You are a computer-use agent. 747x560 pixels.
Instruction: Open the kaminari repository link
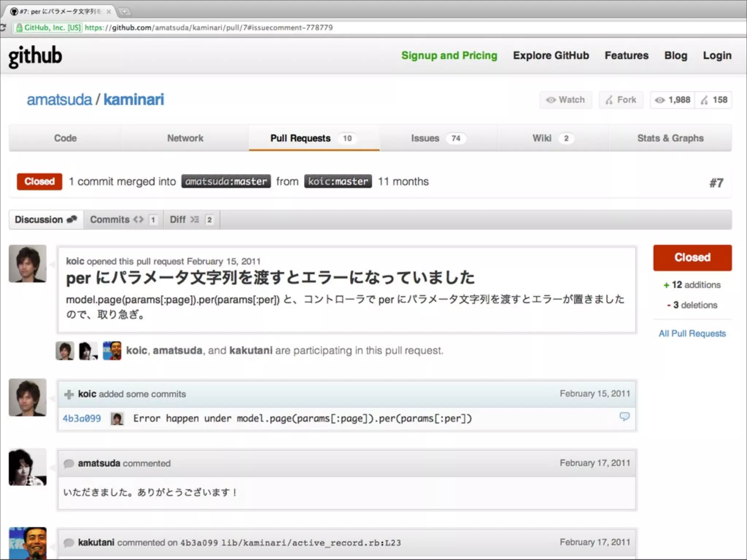133,100
